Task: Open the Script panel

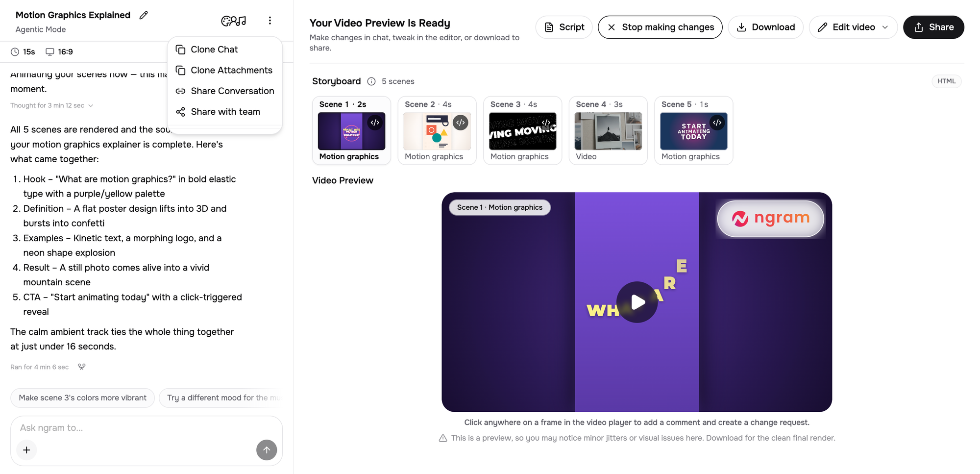Action: pyautogui.click(x=564, y=27)
